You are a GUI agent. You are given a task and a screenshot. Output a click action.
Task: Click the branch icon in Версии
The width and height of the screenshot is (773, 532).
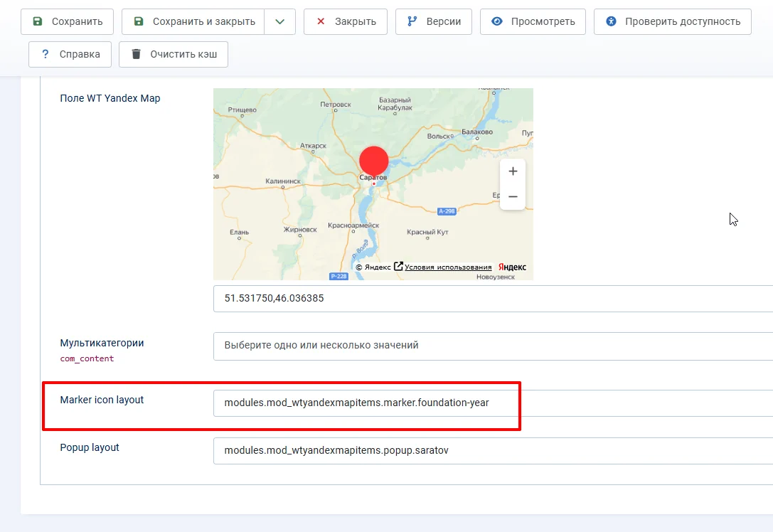pyautogui.click(x=412, y=21)
